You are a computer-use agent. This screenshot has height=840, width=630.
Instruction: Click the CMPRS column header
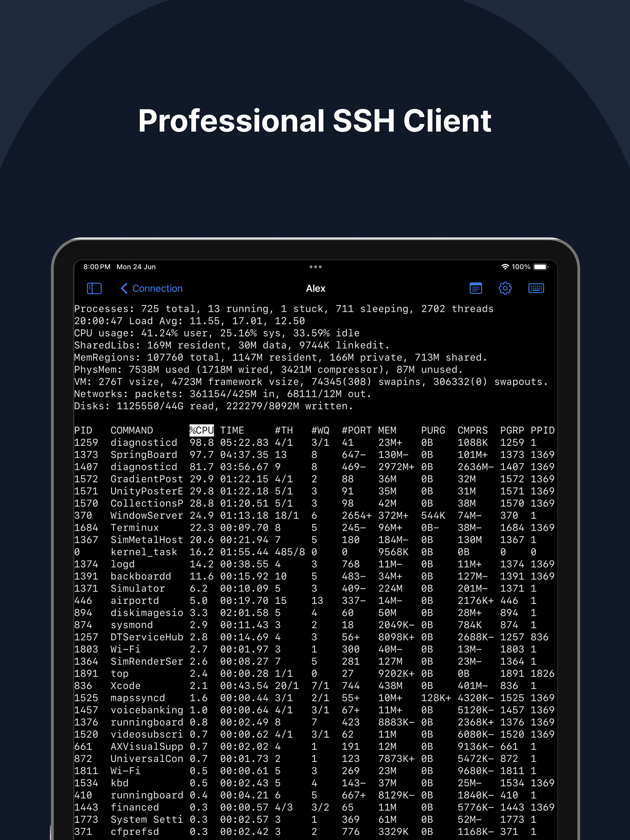472,430
